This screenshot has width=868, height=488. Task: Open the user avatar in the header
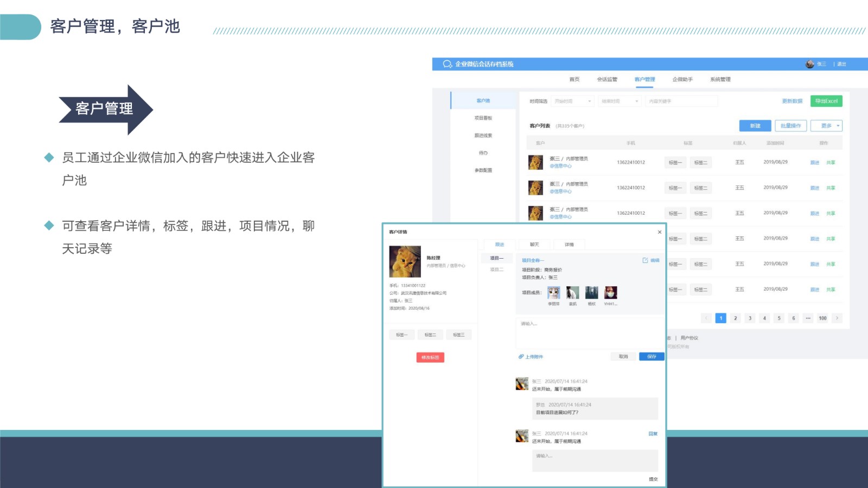[x=810, y=64]
